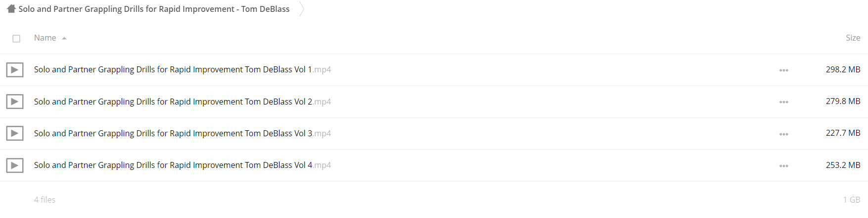Click the breadcrumb chevron after folder name
The width and height of the screenshot is (868, 218).
[301, 9]
